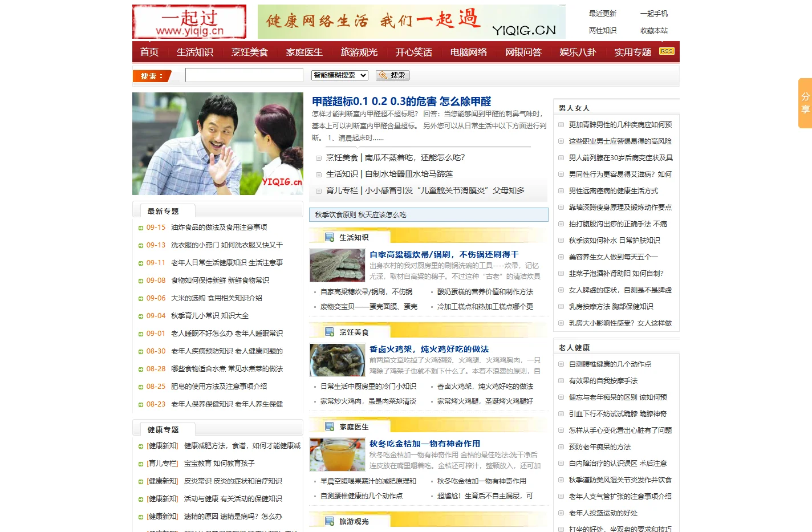This screenshot has width=812, height=532.
Task: Open article 香卤火鸡架，炖火鸡好吃的做法 title
Action: tap(429, 349)
